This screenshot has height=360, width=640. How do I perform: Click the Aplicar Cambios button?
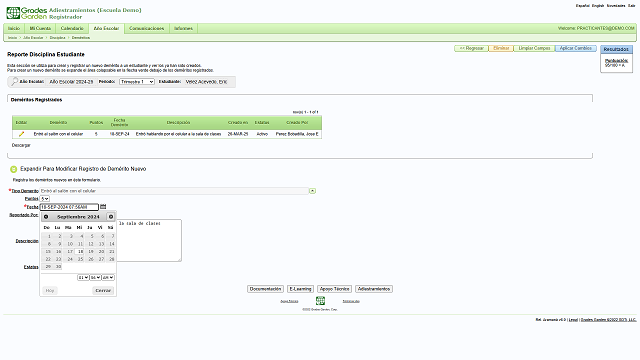[x=576, y=48]
